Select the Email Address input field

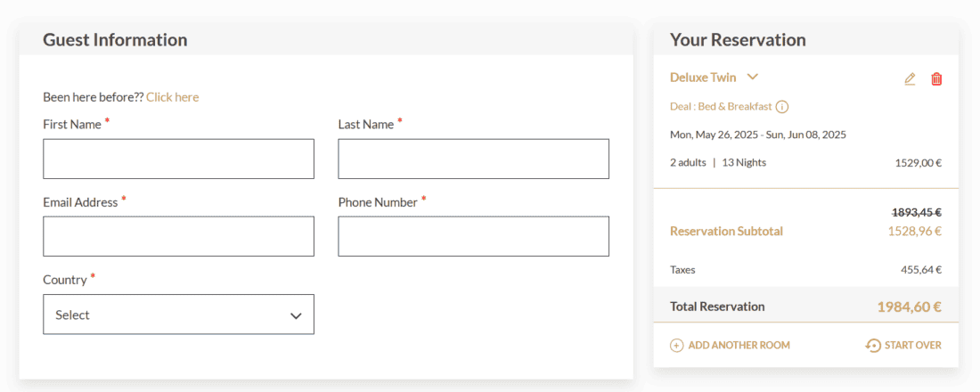(178, 236)
